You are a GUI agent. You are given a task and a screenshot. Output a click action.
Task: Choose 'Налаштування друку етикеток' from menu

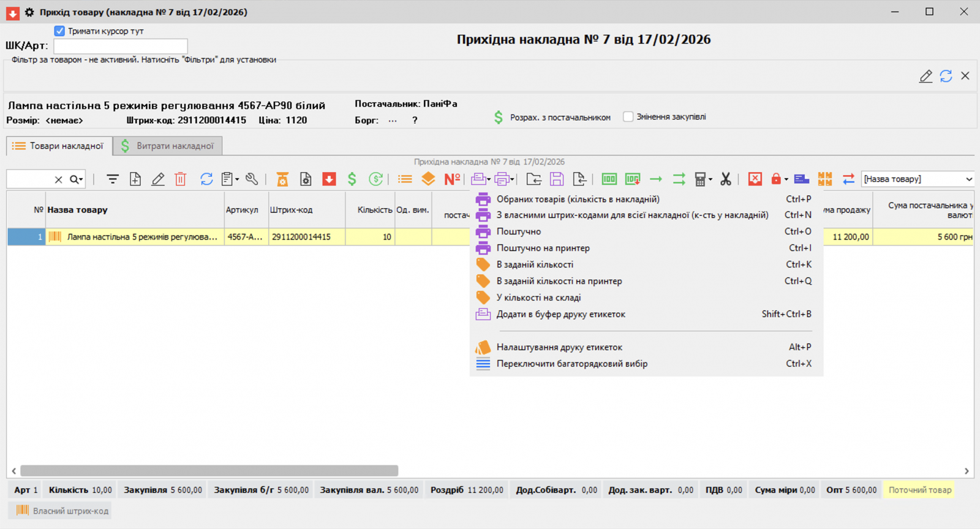[x=559, y=347]
